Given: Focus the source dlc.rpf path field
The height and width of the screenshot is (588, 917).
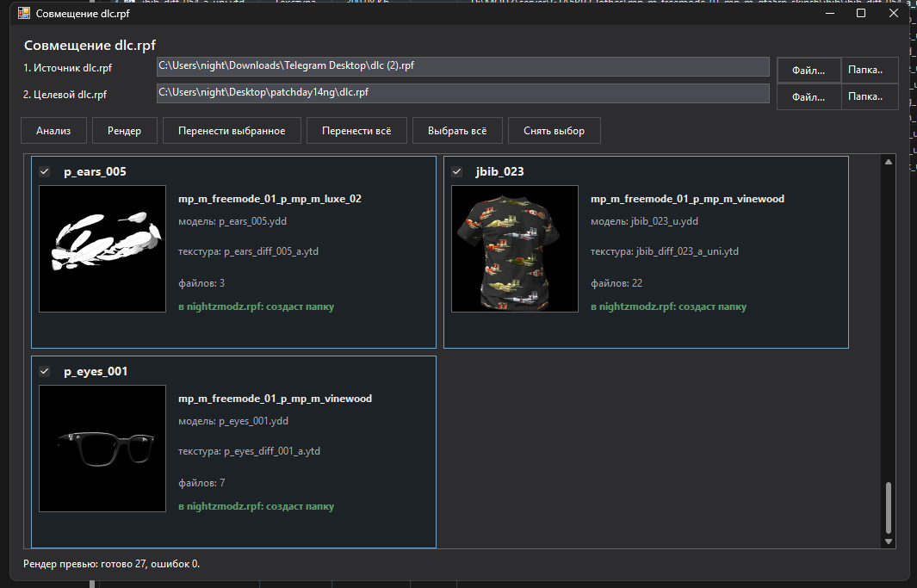Looking at the screenshot, I should click(462, 66).
